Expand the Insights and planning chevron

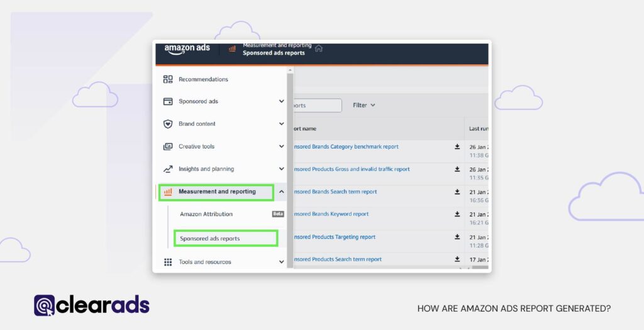[281, 169]
